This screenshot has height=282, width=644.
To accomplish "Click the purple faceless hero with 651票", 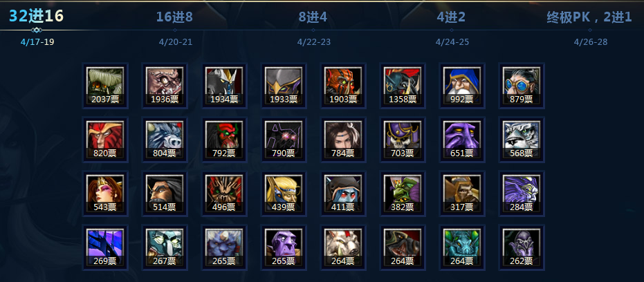I will pyautogui.click(x=462, y=140).
